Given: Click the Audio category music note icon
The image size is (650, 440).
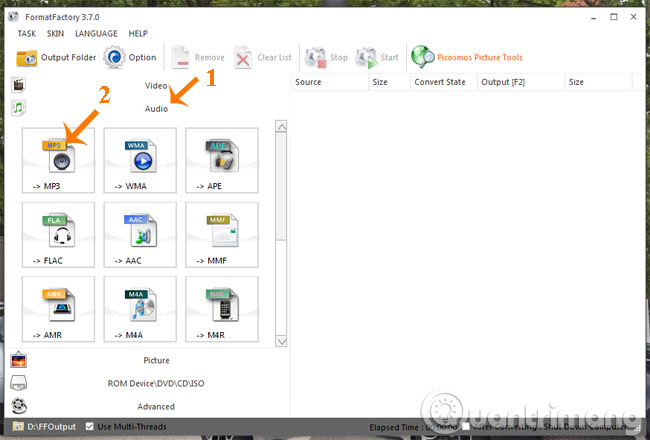Looking at the screenshot, I should tap(18, 108).
